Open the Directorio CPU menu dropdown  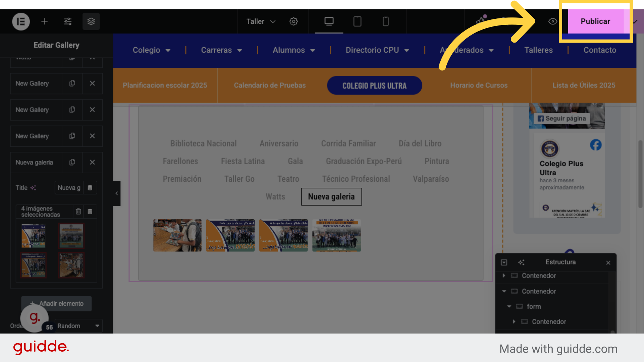pyautogui.click(x=377, y=50)
